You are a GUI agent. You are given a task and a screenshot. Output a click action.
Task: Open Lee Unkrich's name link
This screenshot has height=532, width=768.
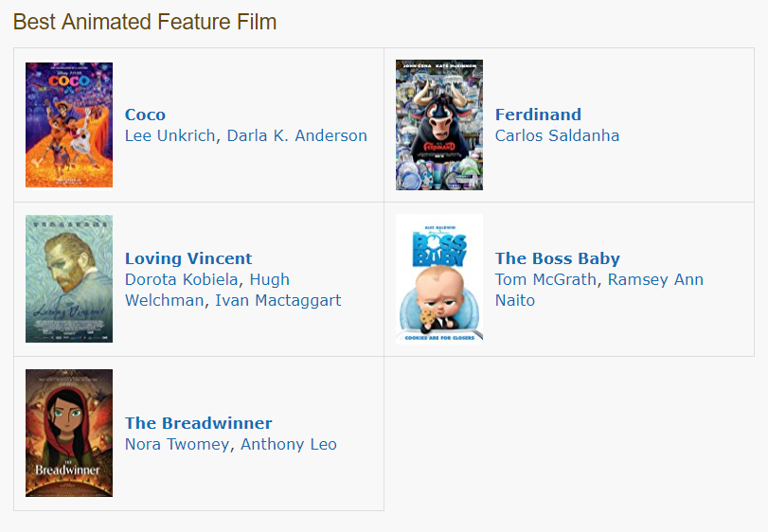(170, 135)
